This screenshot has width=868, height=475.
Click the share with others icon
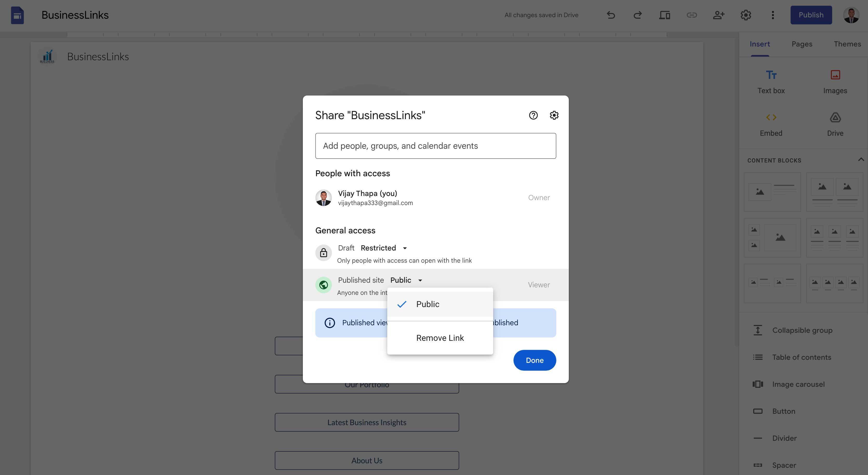(x=718, y=15)
